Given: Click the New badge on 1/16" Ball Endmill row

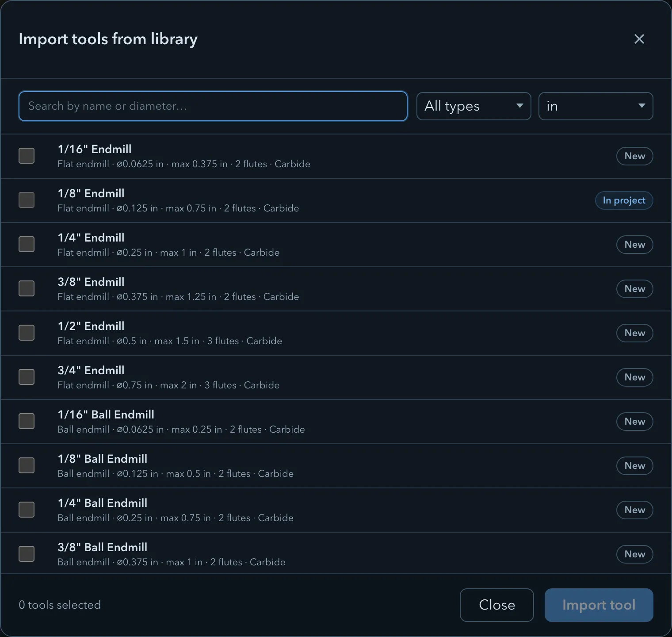Looking at the screenshot, I should (x=634, y=422).
